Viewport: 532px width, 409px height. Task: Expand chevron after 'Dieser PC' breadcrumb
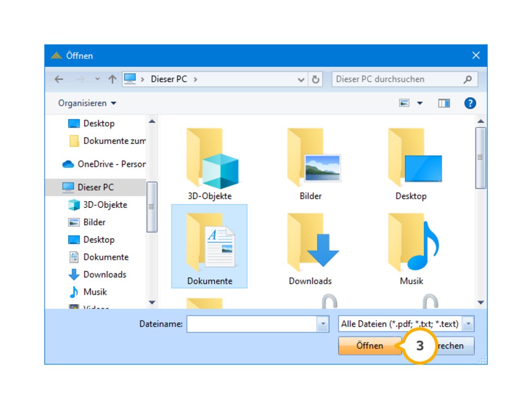pos(195,79)
